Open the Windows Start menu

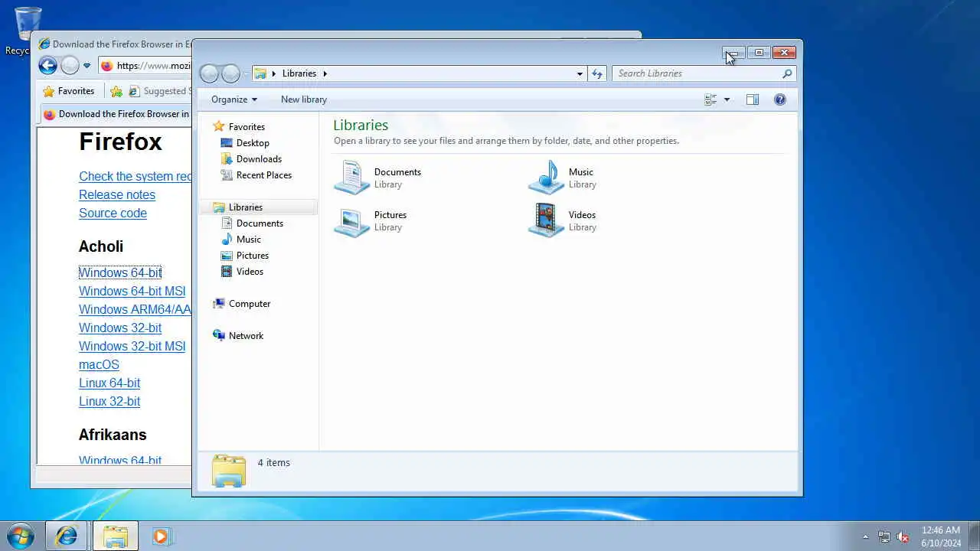click(x=21, y=536)
